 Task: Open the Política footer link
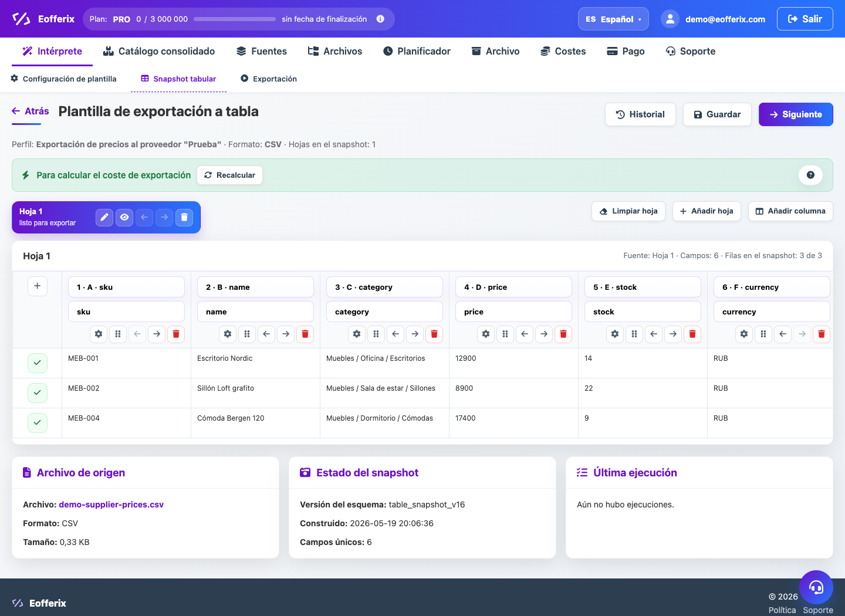tap(782, 610)
